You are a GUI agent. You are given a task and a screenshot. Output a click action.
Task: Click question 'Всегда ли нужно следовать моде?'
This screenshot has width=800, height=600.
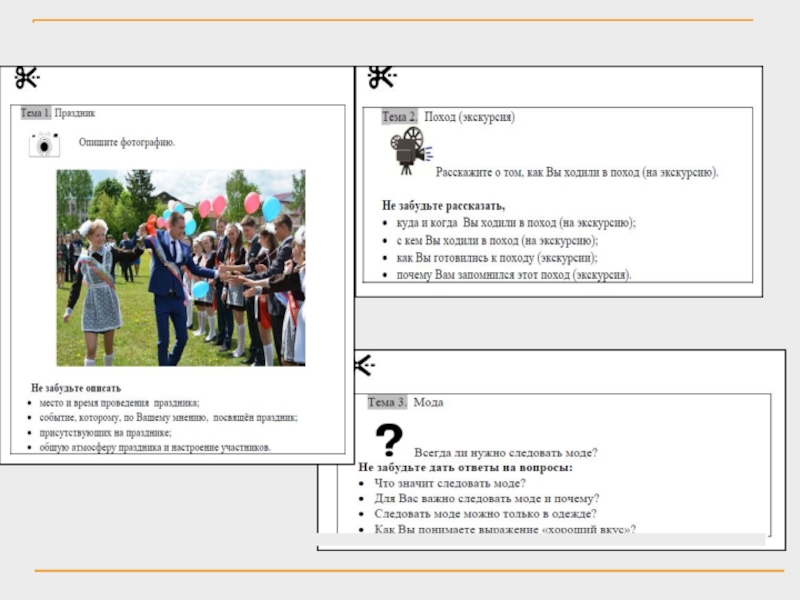[506, 453]
